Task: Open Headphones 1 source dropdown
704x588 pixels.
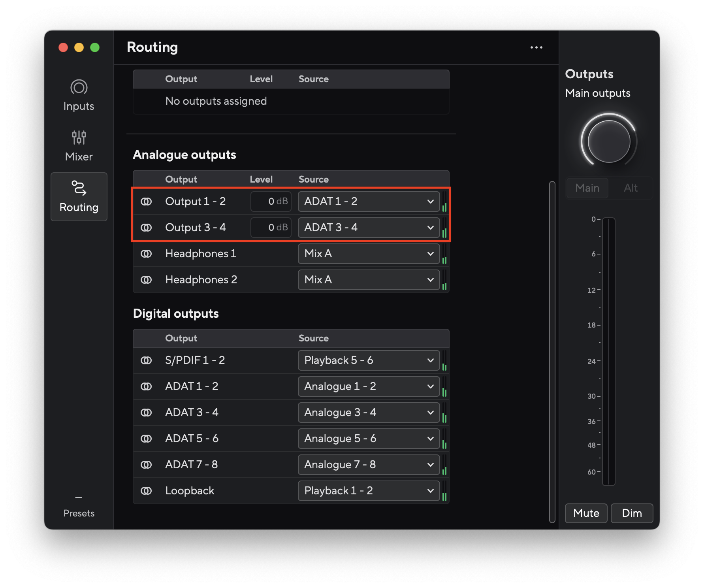Action: point(369,254)
